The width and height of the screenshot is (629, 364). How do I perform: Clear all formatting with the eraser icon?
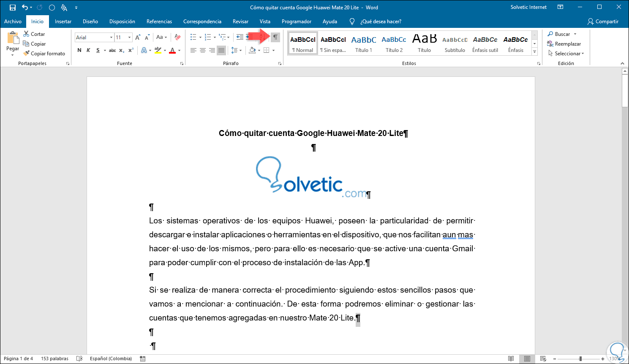177,38
